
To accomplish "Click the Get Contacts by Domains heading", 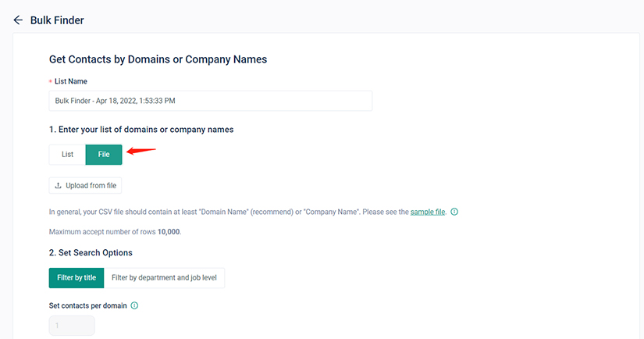I will (158, 59).
